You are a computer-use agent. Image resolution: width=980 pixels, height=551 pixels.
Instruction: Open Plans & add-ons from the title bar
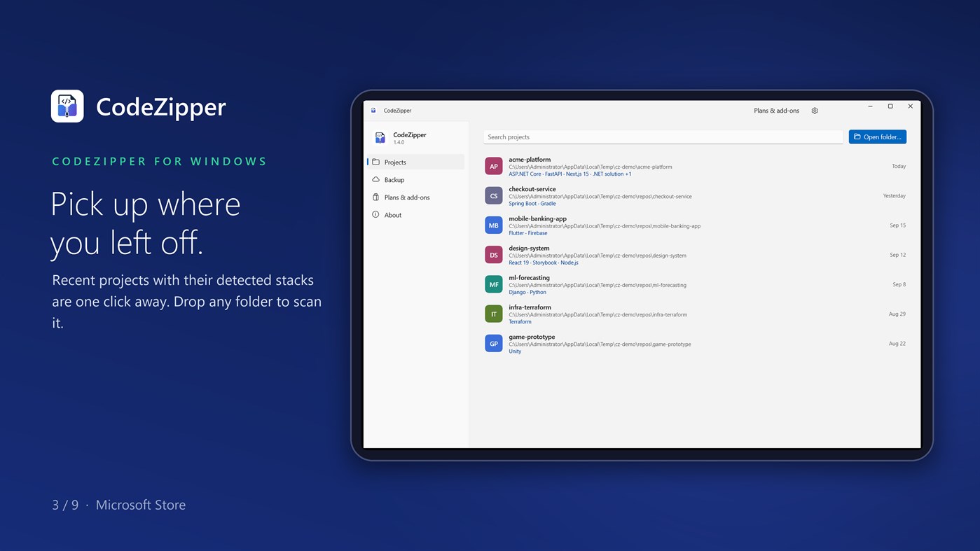[776, 111]
